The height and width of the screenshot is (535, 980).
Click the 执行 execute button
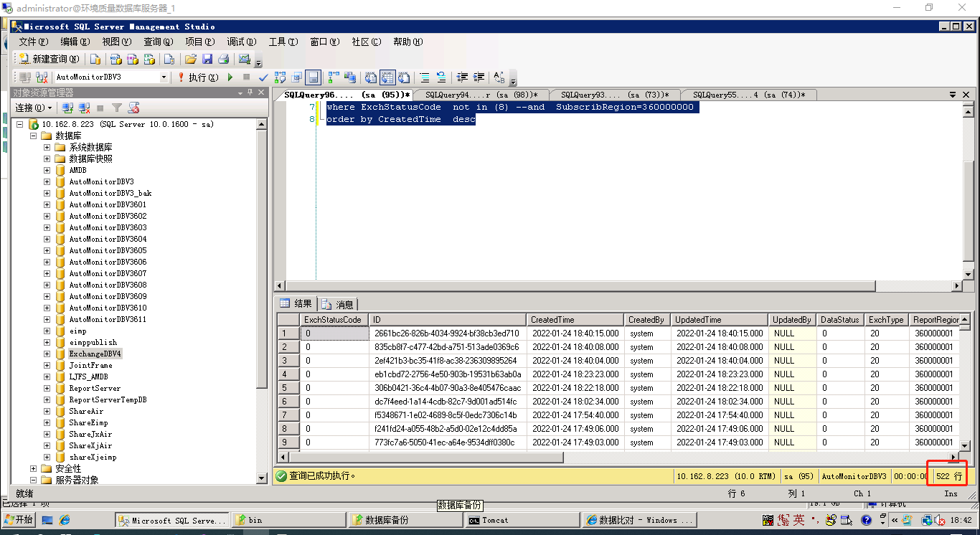199,77
